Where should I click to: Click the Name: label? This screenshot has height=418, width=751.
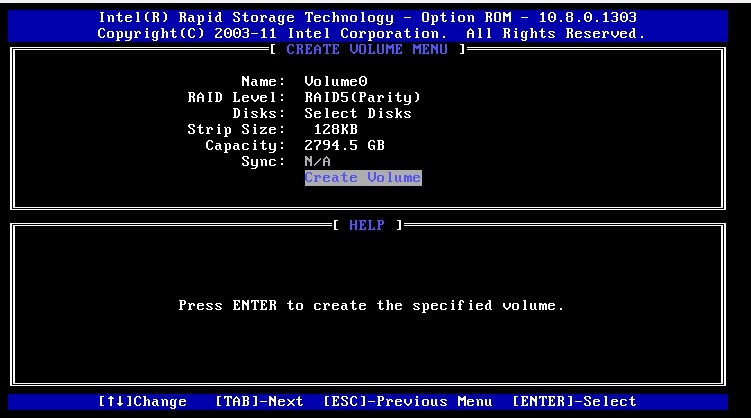[263, 81]
